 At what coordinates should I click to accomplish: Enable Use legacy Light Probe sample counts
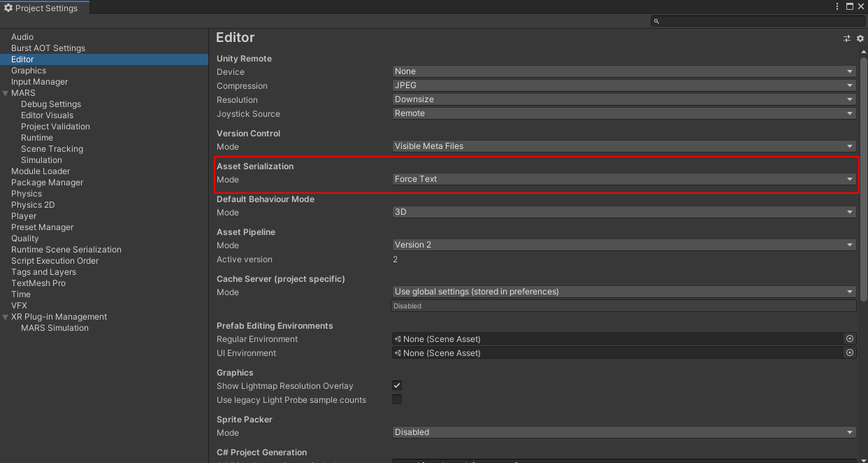[397, 399]
